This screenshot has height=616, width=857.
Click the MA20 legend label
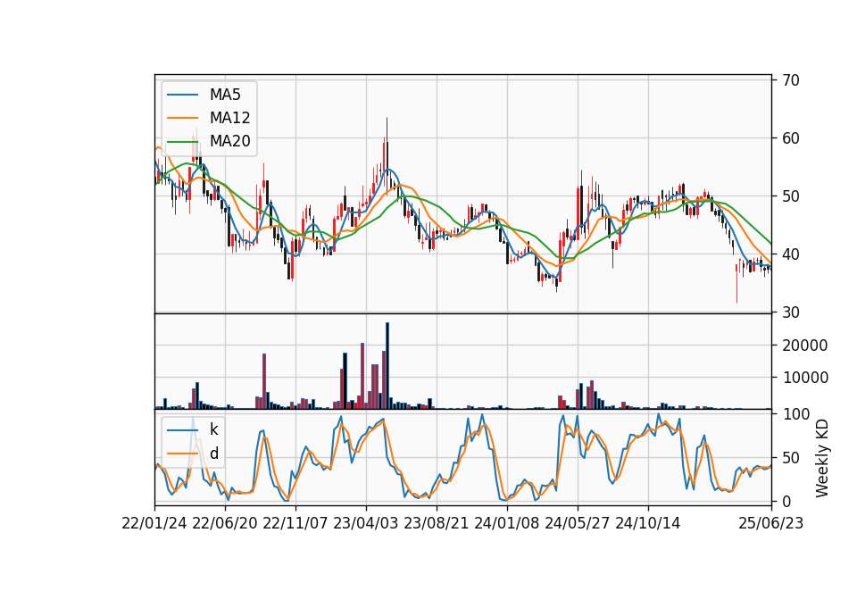coord(229,141)
